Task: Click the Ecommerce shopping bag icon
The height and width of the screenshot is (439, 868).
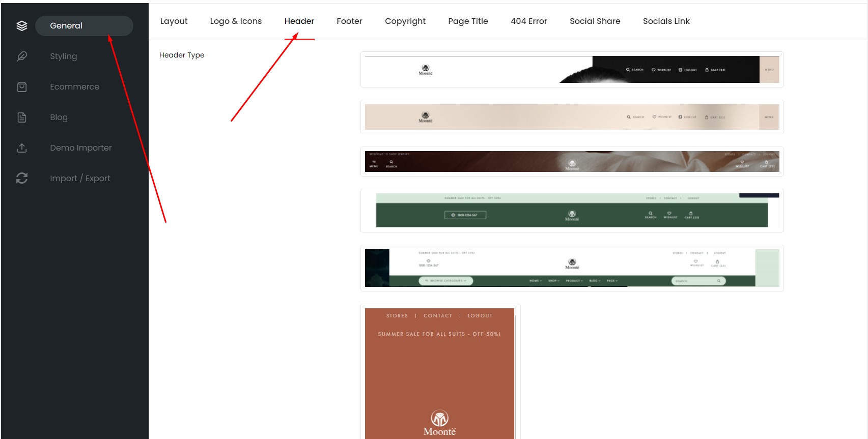Action: pyautogui.click(x=22, y=87)
